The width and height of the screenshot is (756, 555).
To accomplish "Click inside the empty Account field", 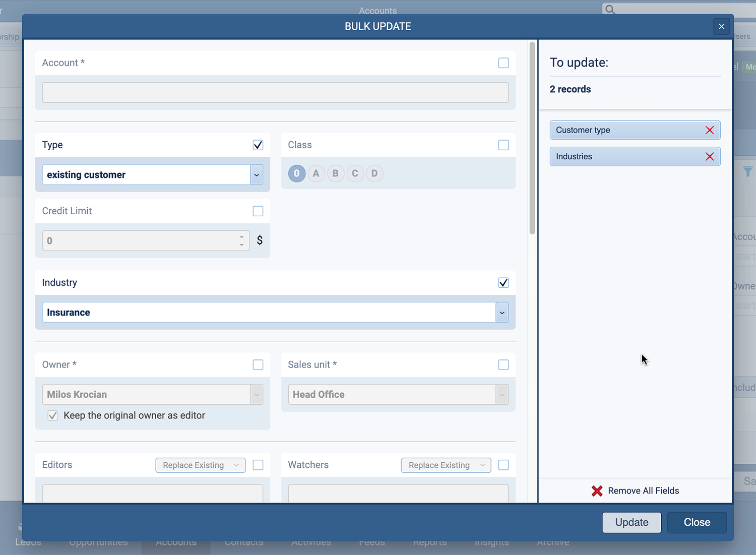I will tap(275, 92).
